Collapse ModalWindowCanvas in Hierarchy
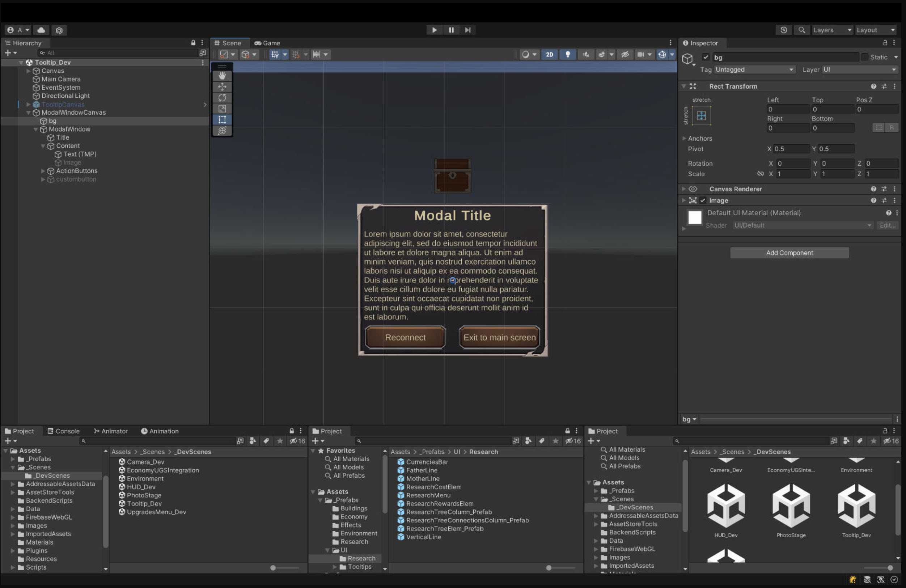The height and width of the screenshot is (588, 906). click(28, 113)
